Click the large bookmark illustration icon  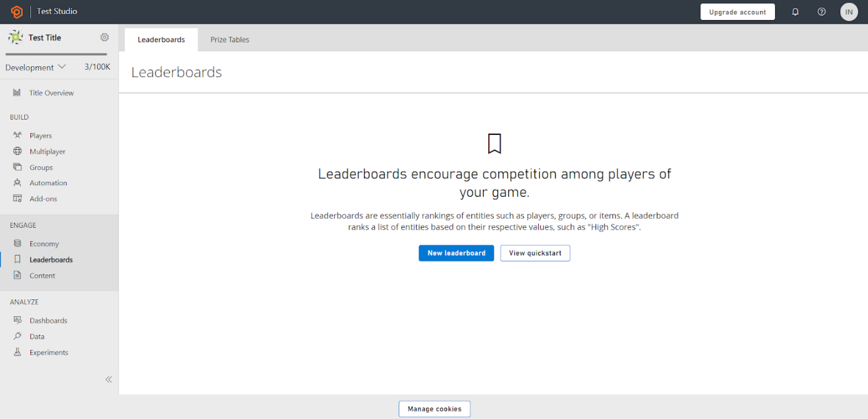click(494, 144)
